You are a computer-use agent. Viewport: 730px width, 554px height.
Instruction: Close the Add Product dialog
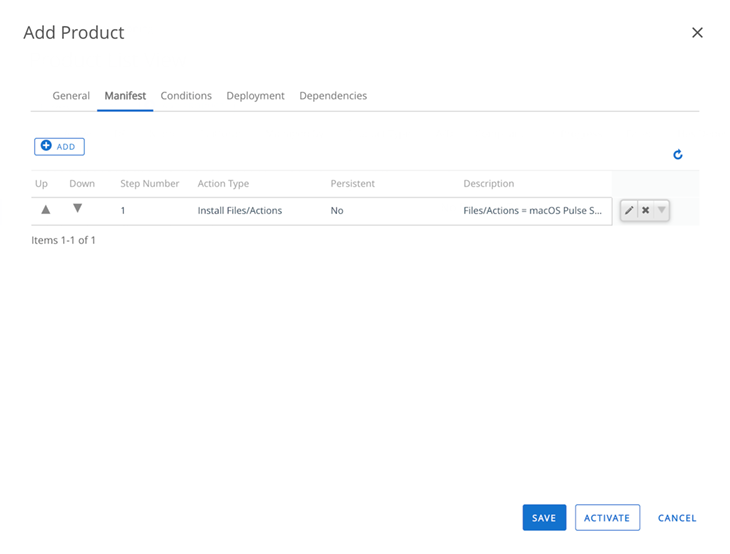pyautogui.click(x=697, y=33)
